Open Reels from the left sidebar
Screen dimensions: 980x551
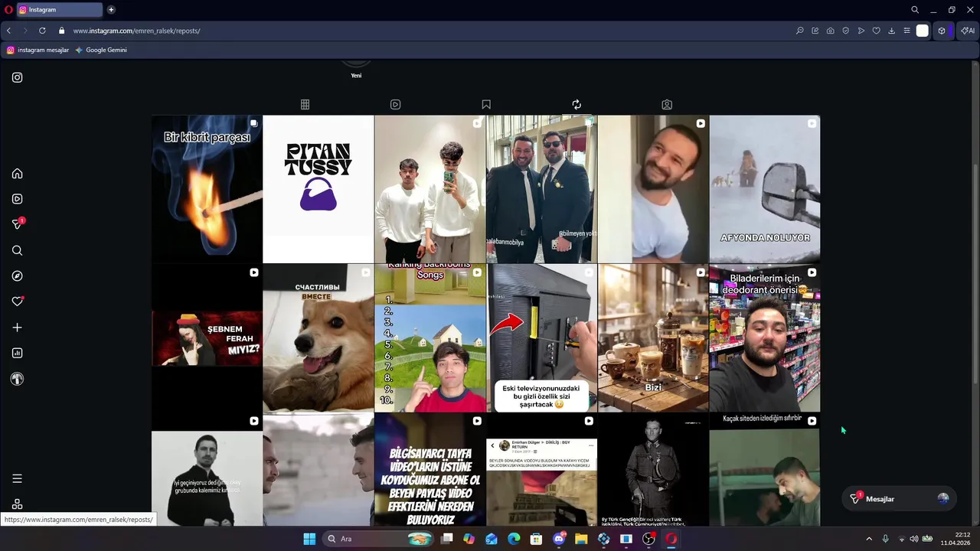(17, 199)
